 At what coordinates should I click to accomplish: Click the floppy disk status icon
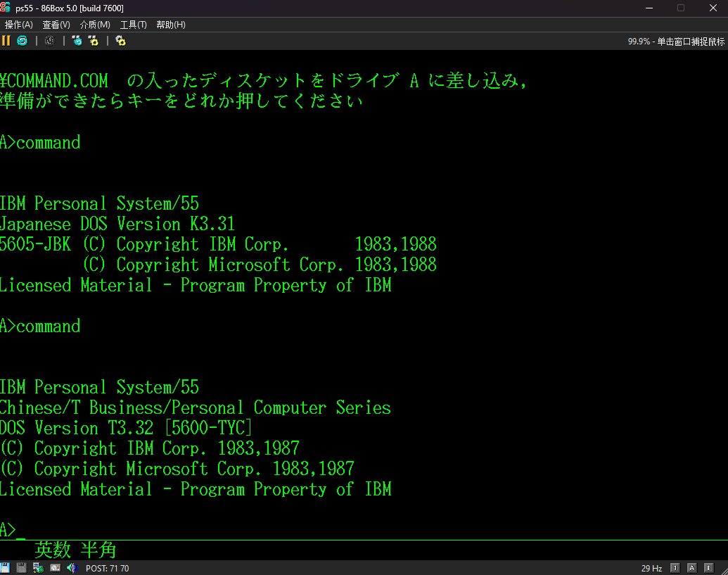[x=5, y=568]
